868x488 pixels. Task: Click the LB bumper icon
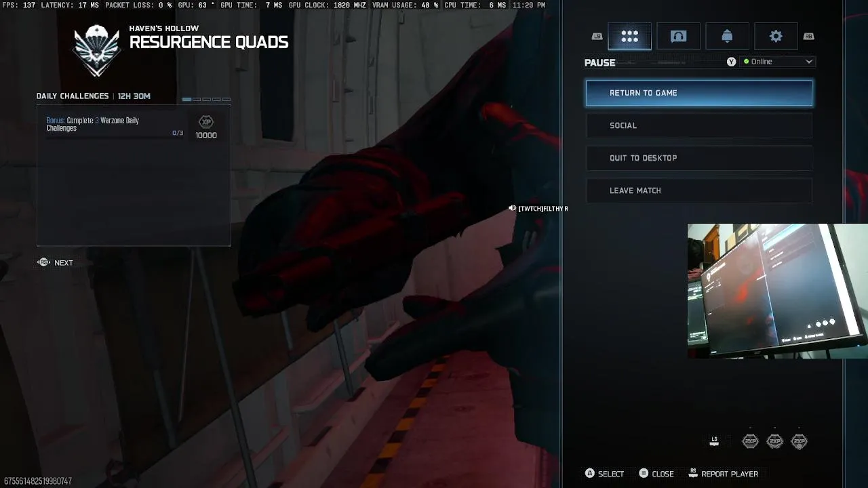pos(597,37)
